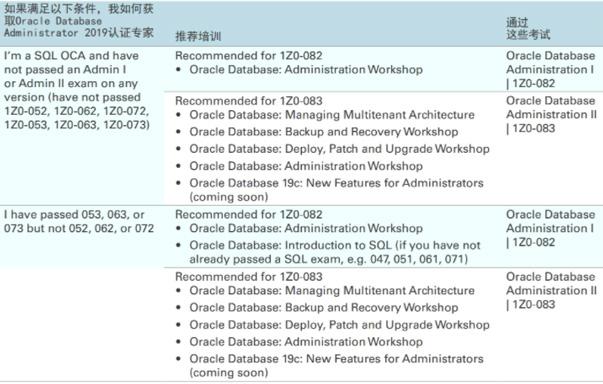Screen dimensions: 603x384
Task: Click bottom Administration II 1Z0-083 exam link
Action: 551,291
